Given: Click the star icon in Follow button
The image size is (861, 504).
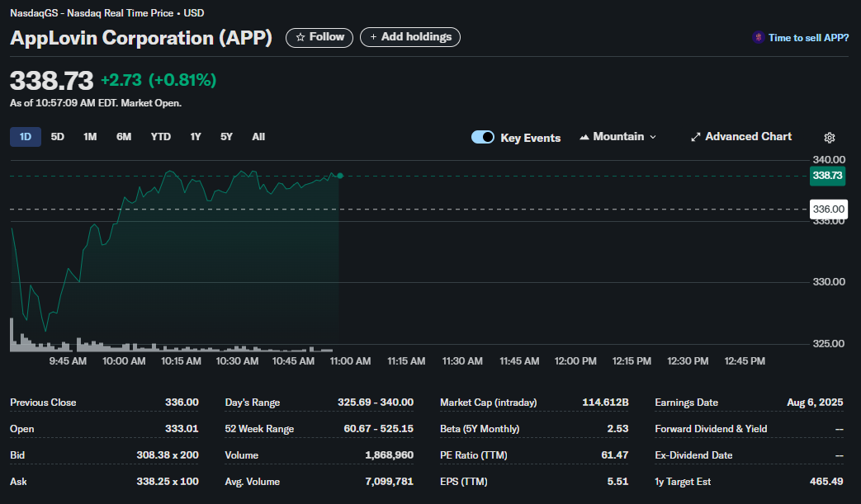Looking at the screenshot, I should [300, 37].
